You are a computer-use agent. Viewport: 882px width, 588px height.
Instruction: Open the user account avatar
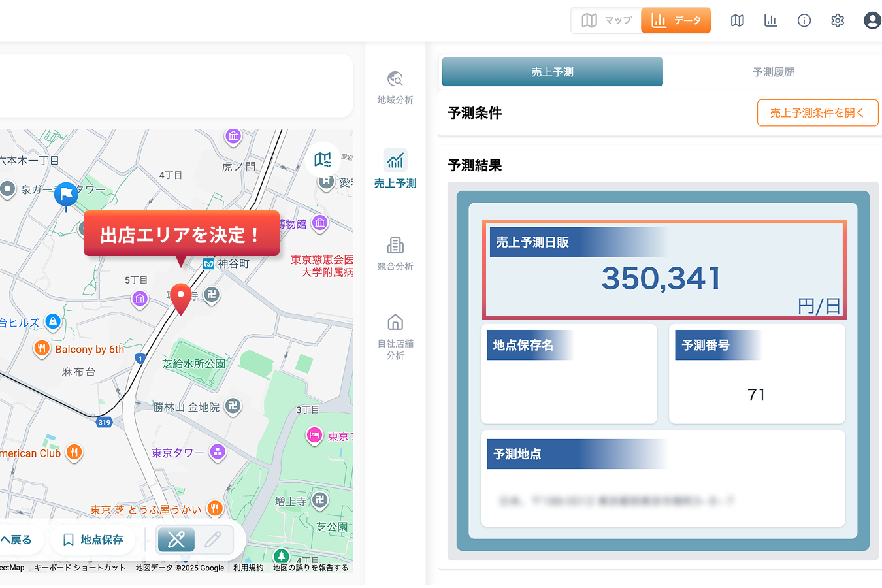coord(872,21)
